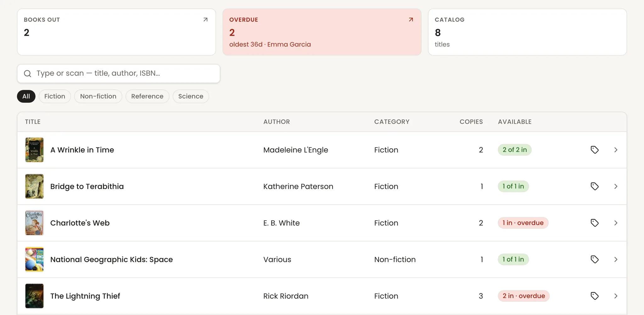
Task: Click tag icon for A Wrinkle in Time
Action: tap(594, 150)
